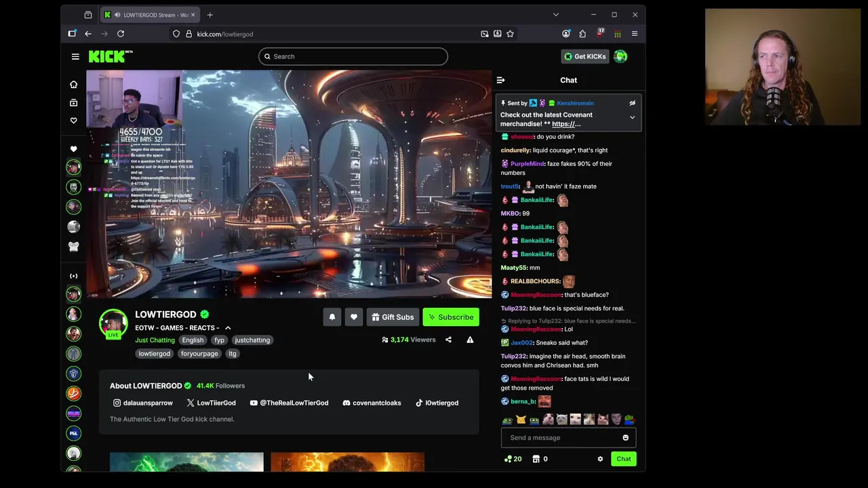Expand the pinned Covenant merchandise message
Viewport: 868px width, 488px height.
tap(632, 117)
